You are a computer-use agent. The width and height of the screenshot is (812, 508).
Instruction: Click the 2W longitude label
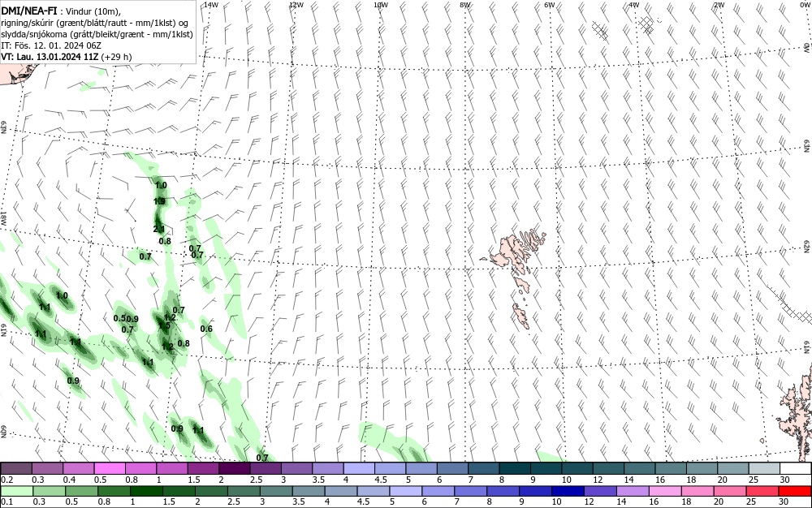[719, 5]
